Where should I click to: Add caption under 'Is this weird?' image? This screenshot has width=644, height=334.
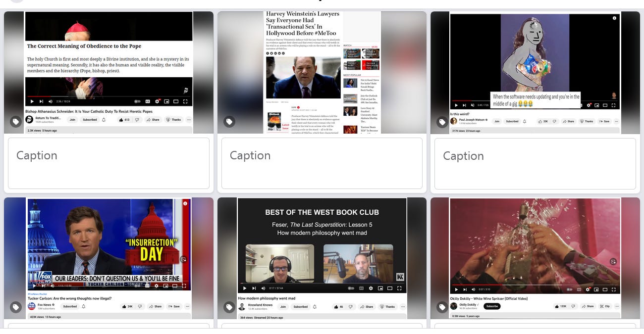pos(535,163)
